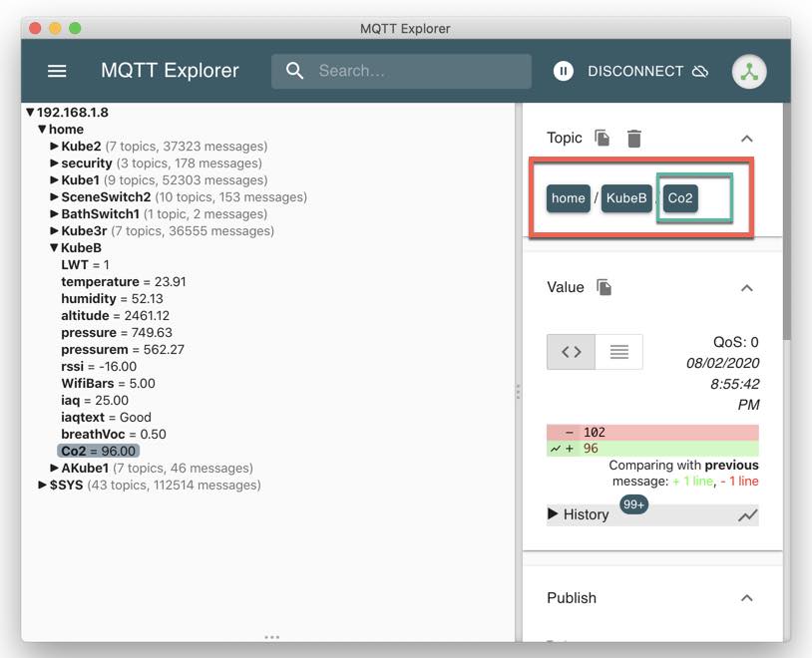Screen dimensions: 812x658
Task: Select the LWT = 1 topic
Action: [x=85, y=265]
